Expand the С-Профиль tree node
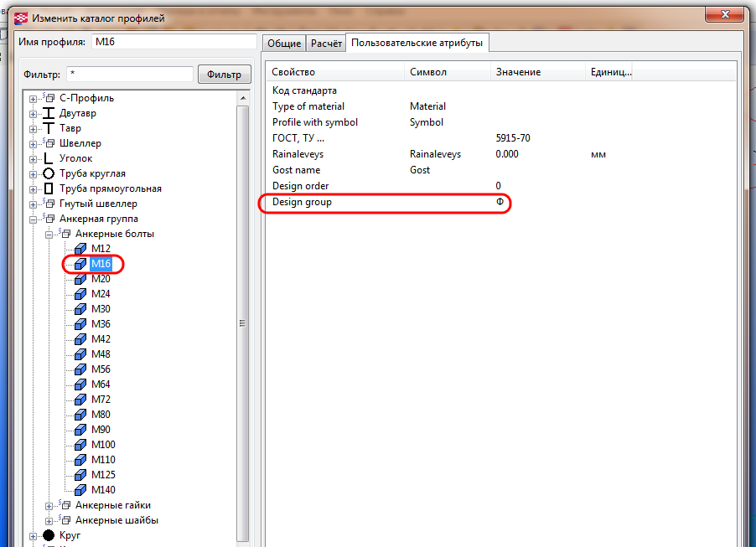The image size is (756, 547). coord(34,98)
